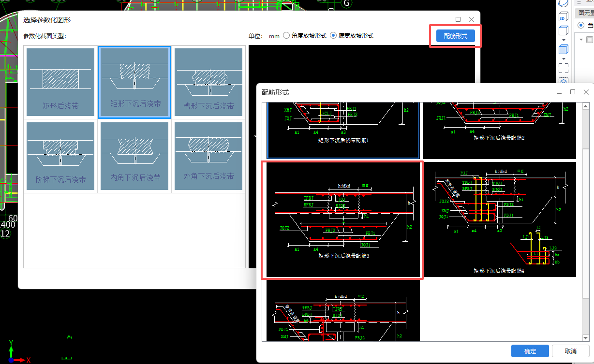Select the 底宽放坡形式 radio option
The height and width of the screenshot is (364, 594).
(352, 36)
